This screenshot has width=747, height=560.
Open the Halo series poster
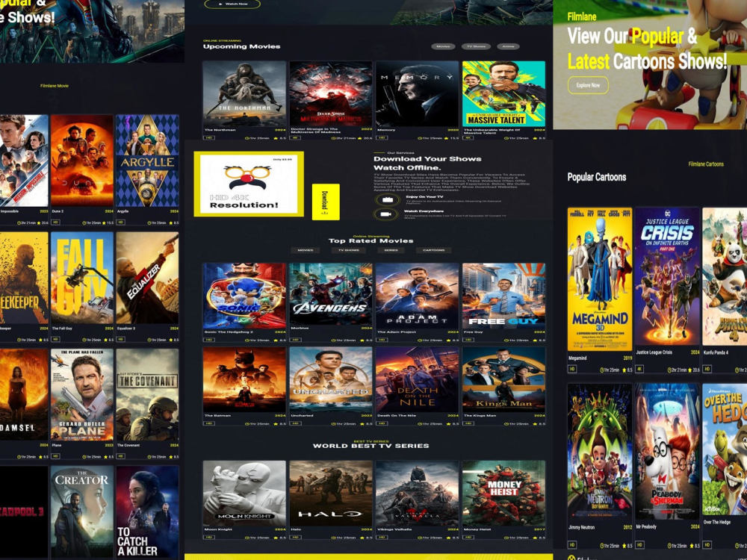(331, 494)
